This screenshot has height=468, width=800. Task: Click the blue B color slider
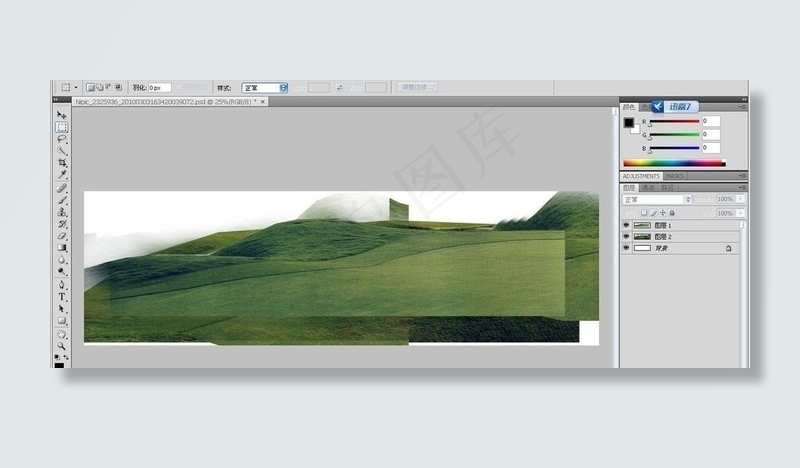pyautogui.click(x=674, y=148)
